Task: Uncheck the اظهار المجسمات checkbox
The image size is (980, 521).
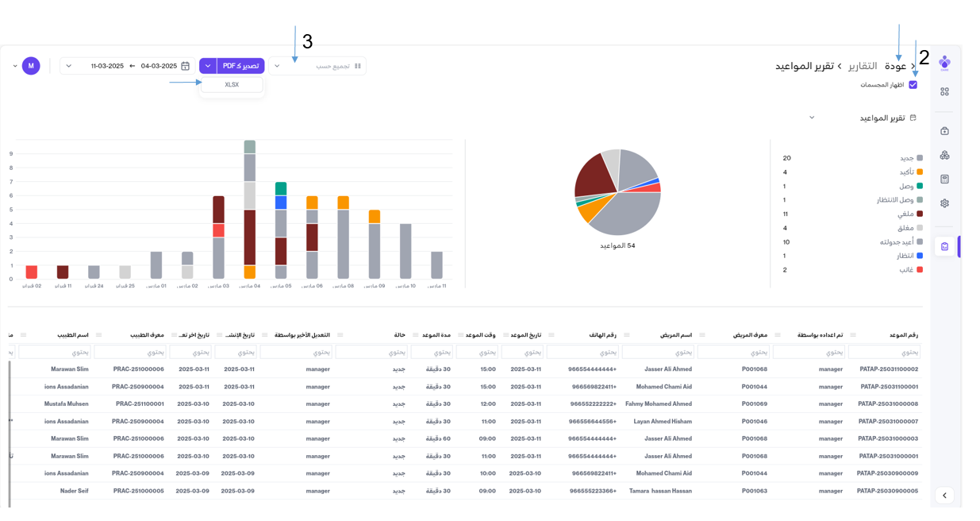Action: (913, 85)
